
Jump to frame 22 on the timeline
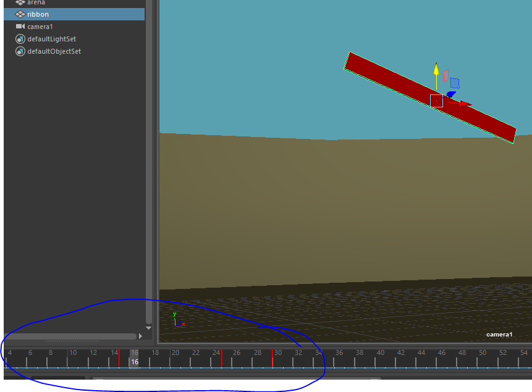click(196, 352)
